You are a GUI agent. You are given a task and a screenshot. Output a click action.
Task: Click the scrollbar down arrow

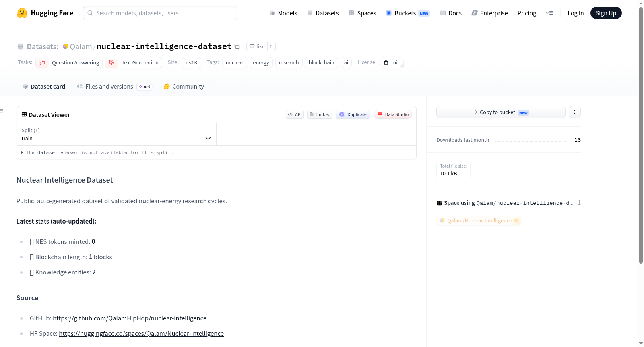tap(641, 343)
